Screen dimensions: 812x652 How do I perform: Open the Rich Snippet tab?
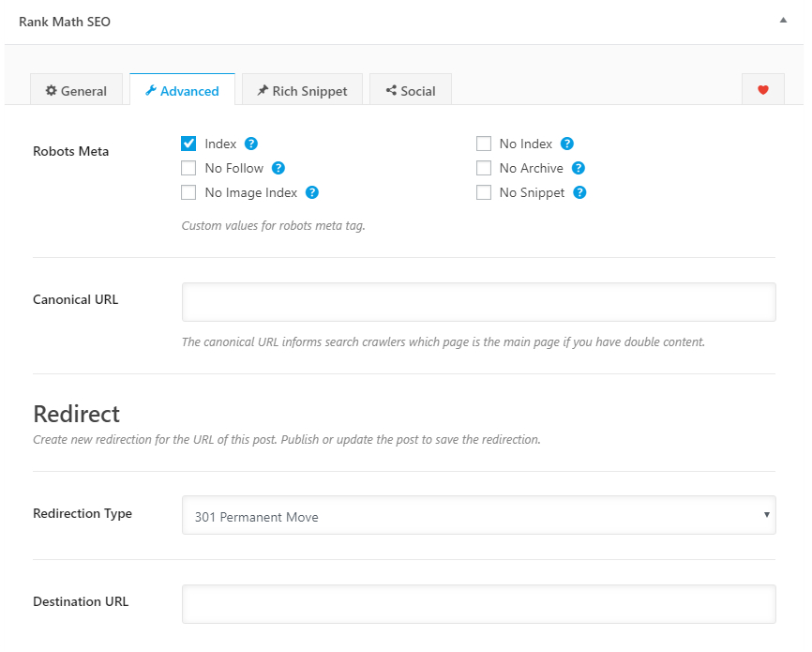tap(303, 90)
